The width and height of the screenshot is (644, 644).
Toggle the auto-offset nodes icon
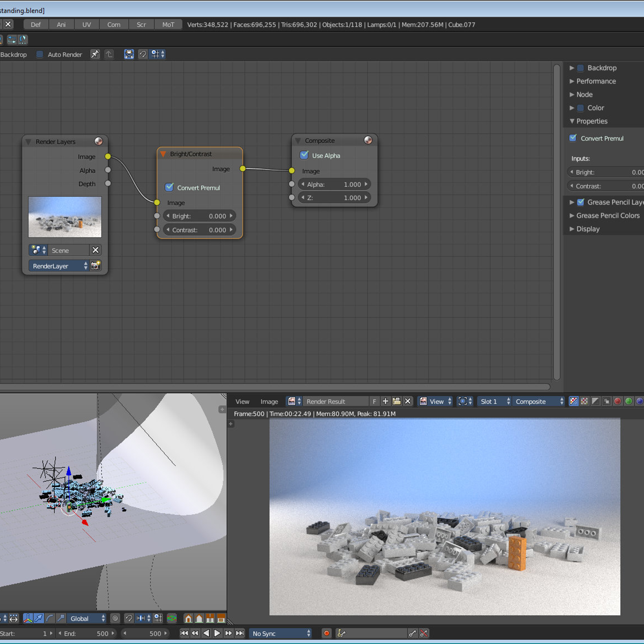(129, 54)
